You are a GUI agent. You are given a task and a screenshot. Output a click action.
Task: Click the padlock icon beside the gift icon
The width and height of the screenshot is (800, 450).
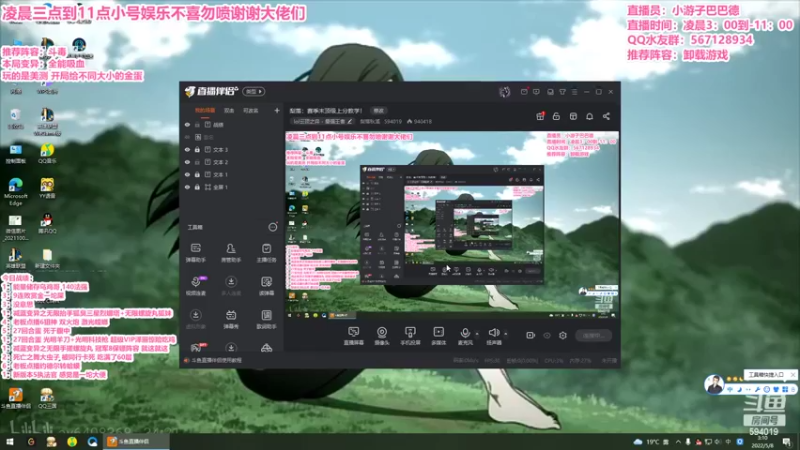pos(556,116)
